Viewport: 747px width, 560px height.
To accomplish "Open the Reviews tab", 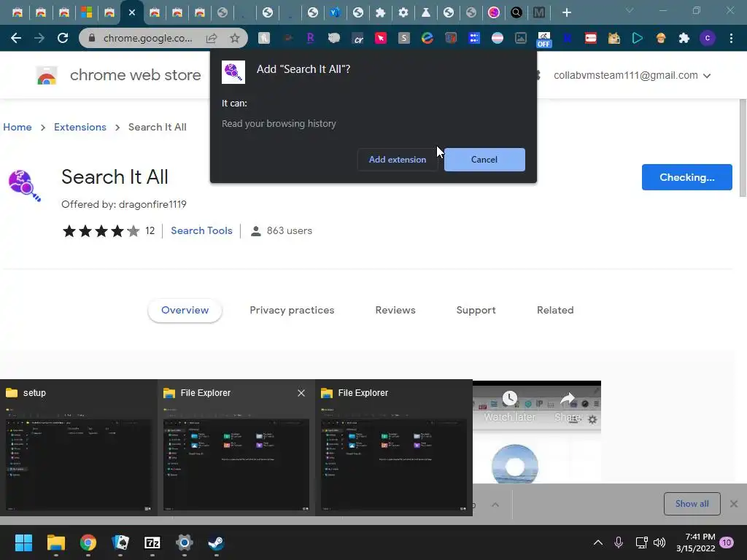I will tap(395, 310).
